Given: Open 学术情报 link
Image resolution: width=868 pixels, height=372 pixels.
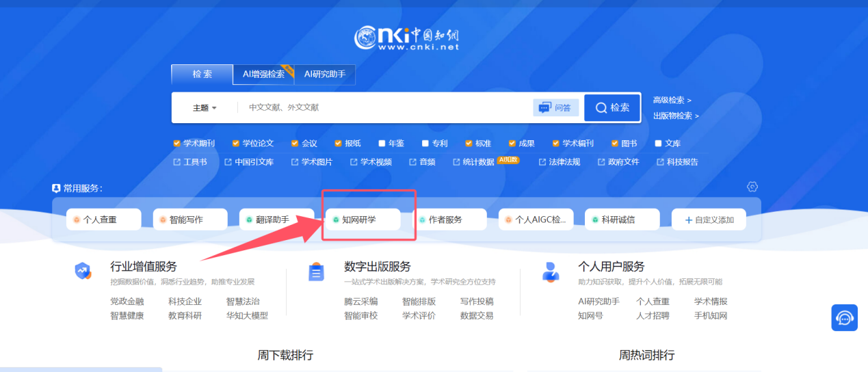Looking at the screenshot, I should 711,302.
